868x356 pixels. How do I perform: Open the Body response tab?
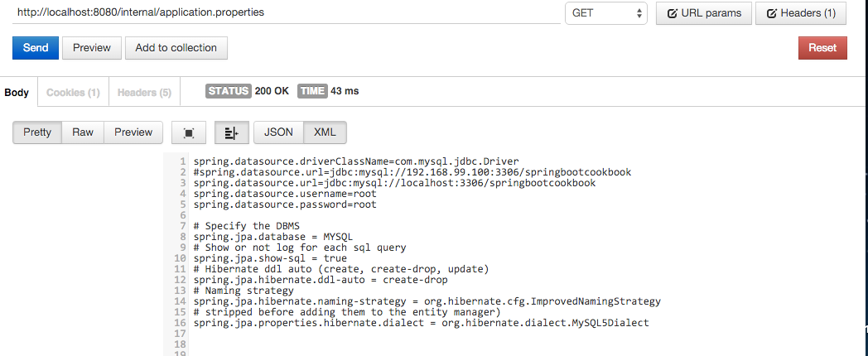coord(17,93)
